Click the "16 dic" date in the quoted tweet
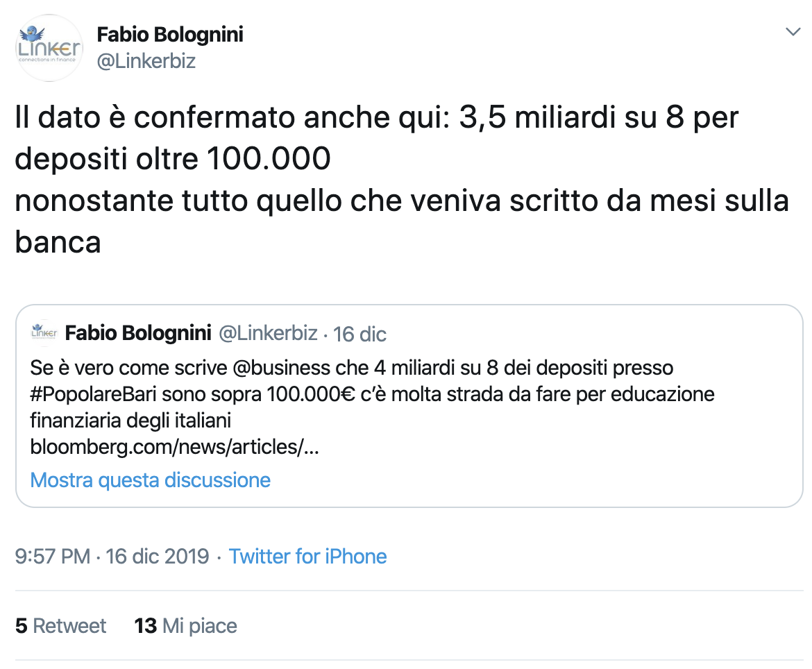812x669 pixels. click(x=360, y=334)
